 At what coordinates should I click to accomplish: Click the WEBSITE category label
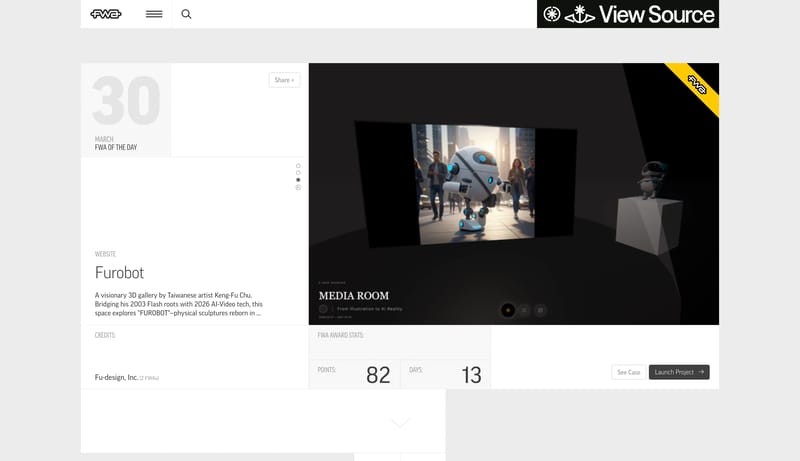[x=105, y=254]
